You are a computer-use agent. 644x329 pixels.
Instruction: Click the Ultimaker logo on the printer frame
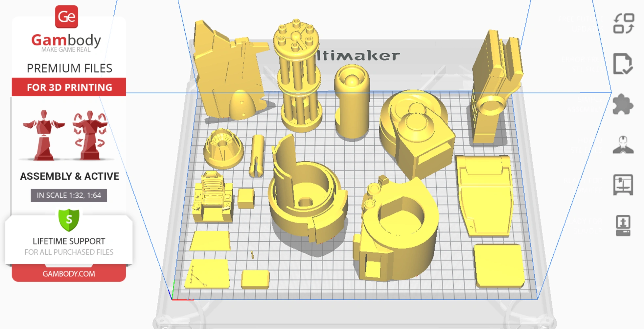tap(358, 55)
